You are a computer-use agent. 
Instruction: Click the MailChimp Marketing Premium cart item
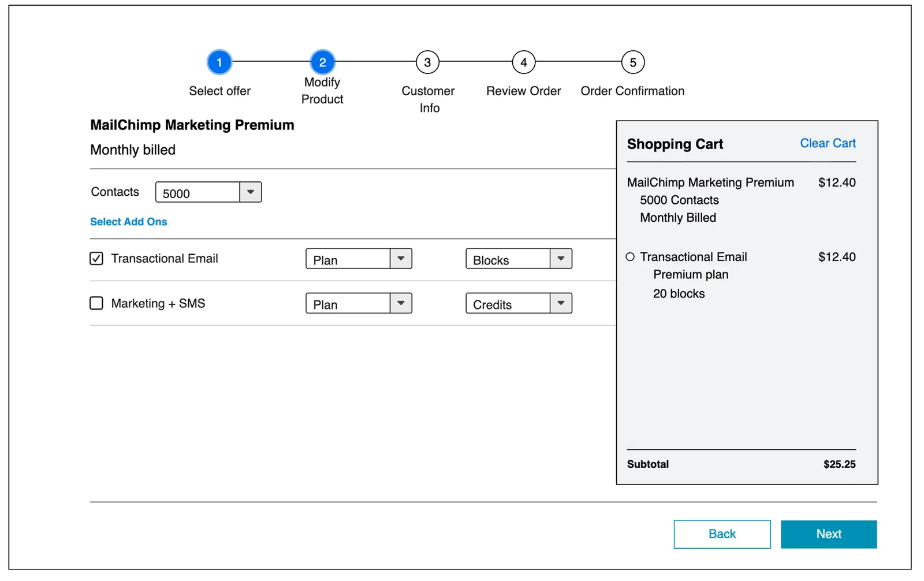click(x=710, y=183)
